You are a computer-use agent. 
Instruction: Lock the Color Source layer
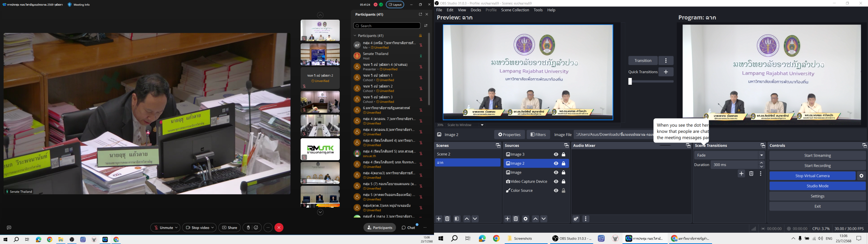coord(564,191)
